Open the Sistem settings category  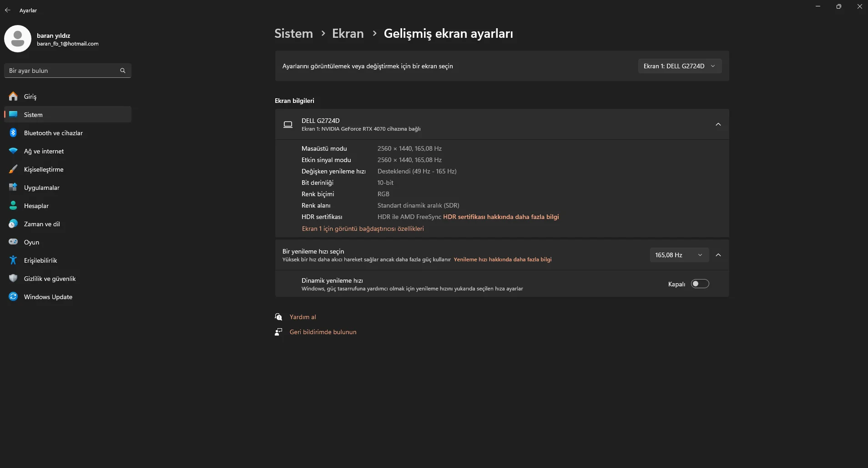pos(68,114)
